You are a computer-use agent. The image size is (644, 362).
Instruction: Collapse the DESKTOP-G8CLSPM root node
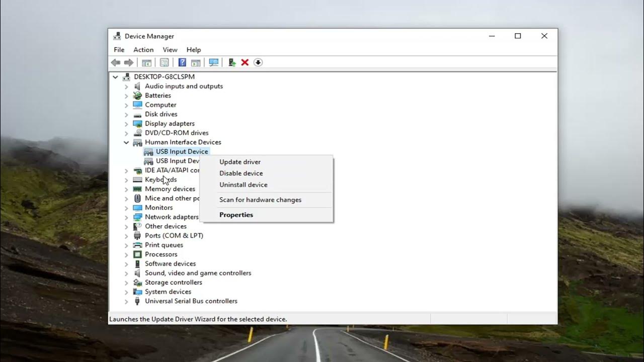[x=116, y=77]
